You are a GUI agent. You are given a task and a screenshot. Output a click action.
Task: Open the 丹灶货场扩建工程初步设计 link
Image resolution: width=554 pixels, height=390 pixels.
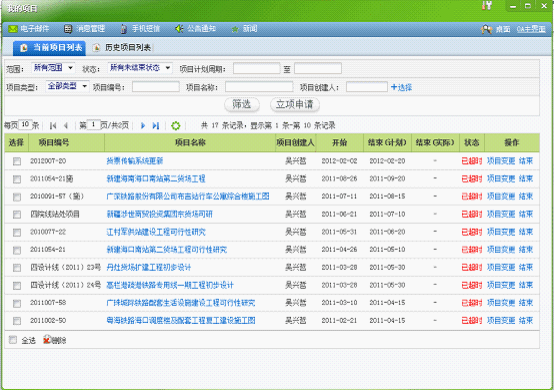pos(149,267)
